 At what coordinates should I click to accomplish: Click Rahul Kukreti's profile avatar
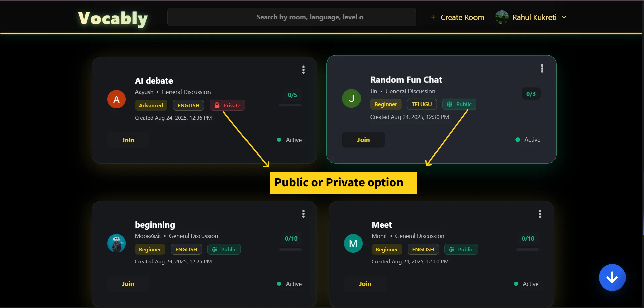point(502,17)
